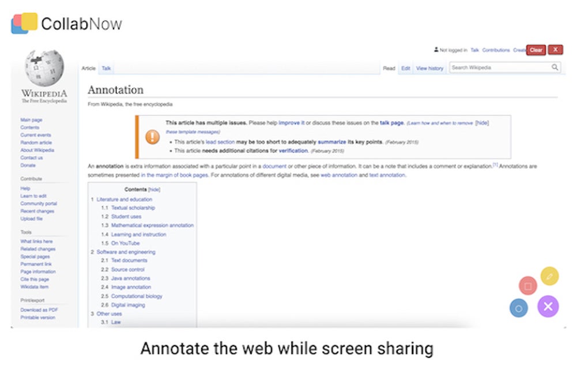This screenshot has width=588, height=368.
Task: Switch to the Talk tab
Action: click(106, 68)
